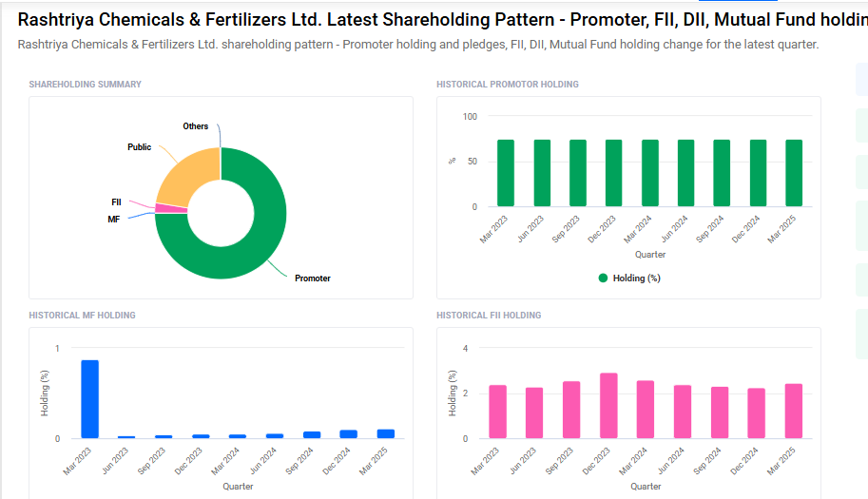The image size is (868, 499).
Task: Click Dec 2024 bar in MF holding chart
Action: (348, 434)
